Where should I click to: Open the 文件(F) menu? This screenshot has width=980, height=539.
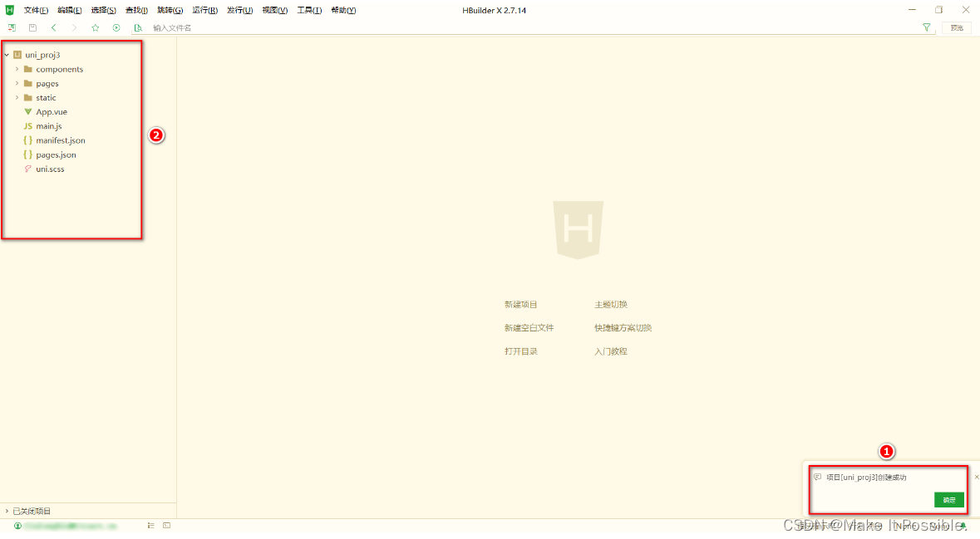(36, 11)
